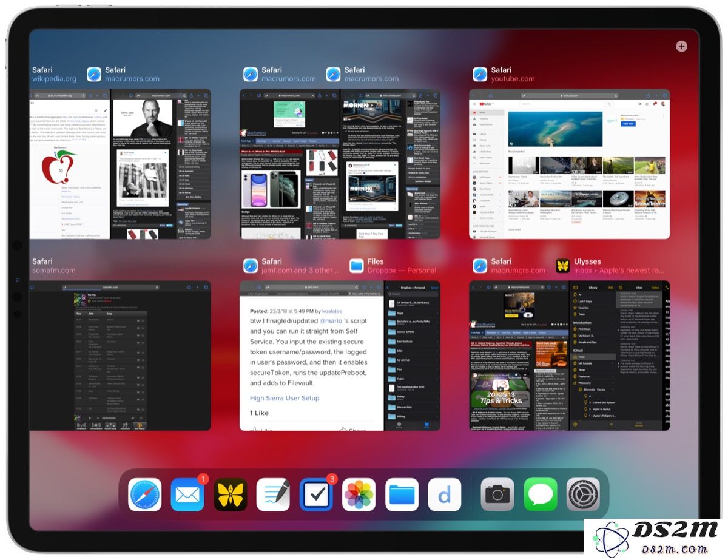The height and width of the screenshot is (560, 728).
Task: Open Messages from the dock
Action: 541,494
